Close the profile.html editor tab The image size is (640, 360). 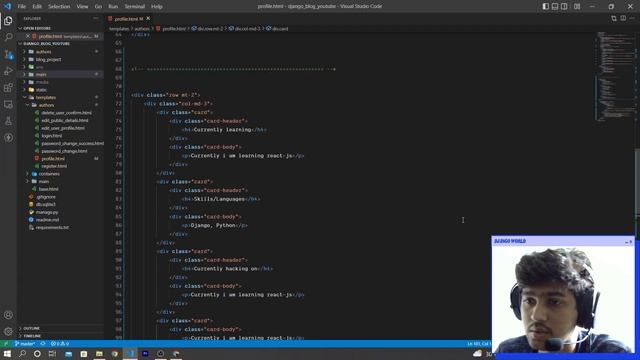coord(148,18)
